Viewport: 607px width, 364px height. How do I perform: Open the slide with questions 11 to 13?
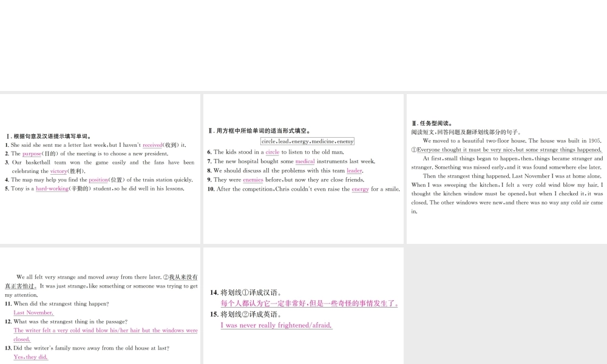100,306
